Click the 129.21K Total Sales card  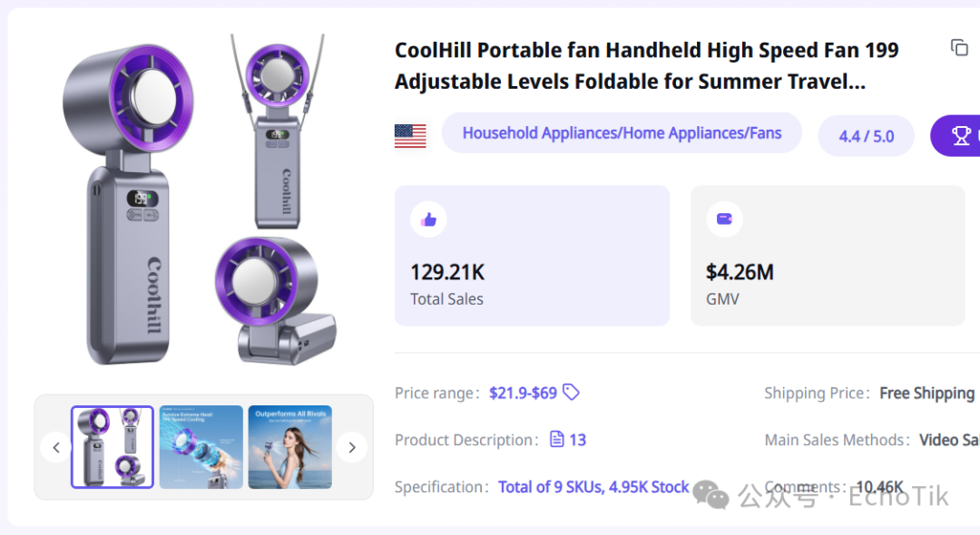click(532, 256)
